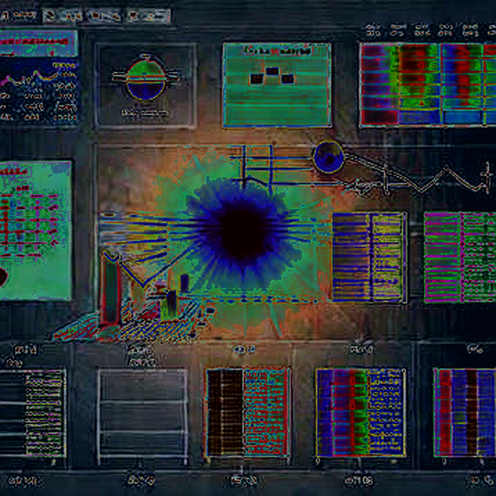This screenshot has height=496, width=496.
Task: Select the red-green heatmap at top right
Action: click(x=428, y=85)
